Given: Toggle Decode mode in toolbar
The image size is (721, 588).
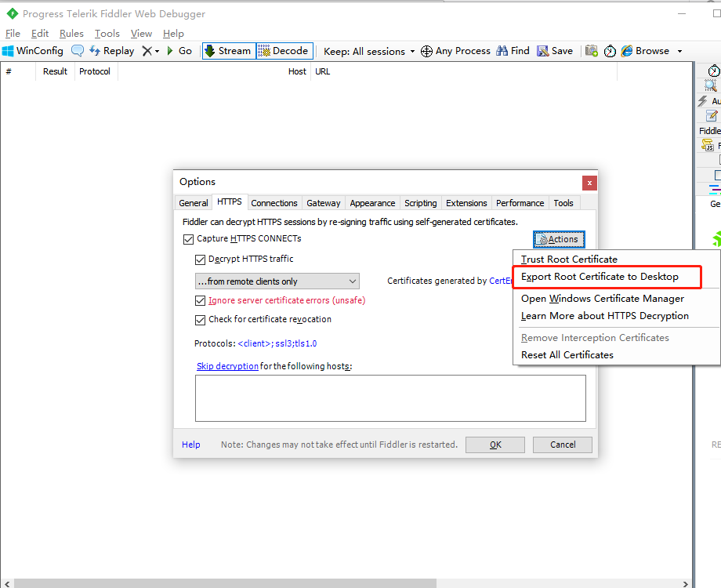Looking at the screenshot, I should point(284,51).
